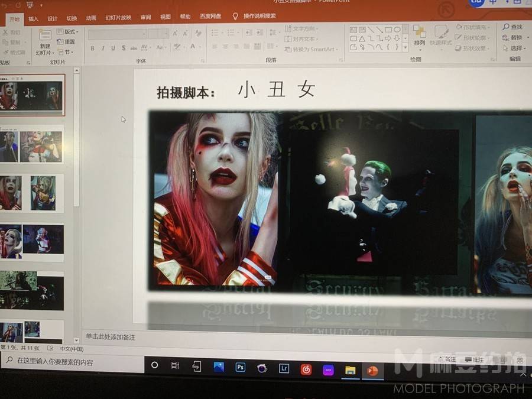Click the Find (查找) button
Image resolution: width=532 pixels, height=399 pixels.
512,27
